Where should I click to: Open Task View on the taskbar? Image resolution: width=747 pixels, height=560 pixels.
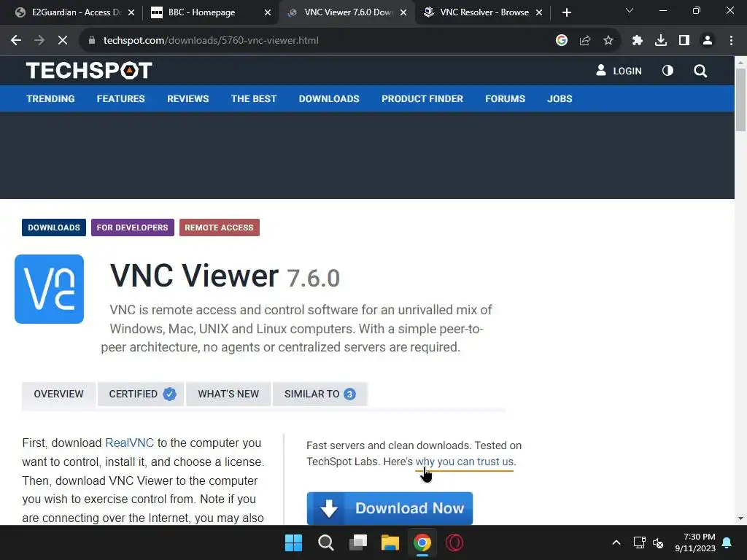(x=358, y=542)
